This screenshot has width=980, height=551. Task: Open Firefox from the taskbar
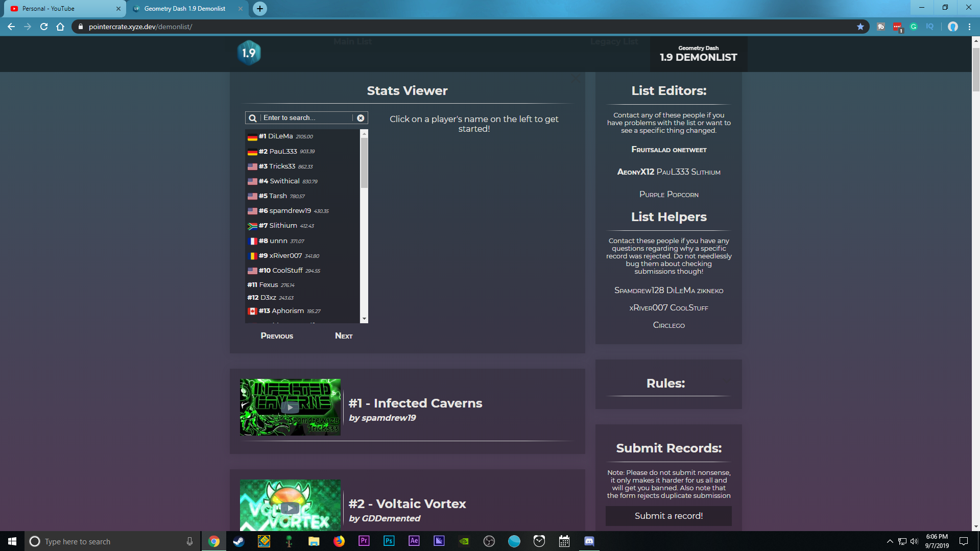coord(339,541)
